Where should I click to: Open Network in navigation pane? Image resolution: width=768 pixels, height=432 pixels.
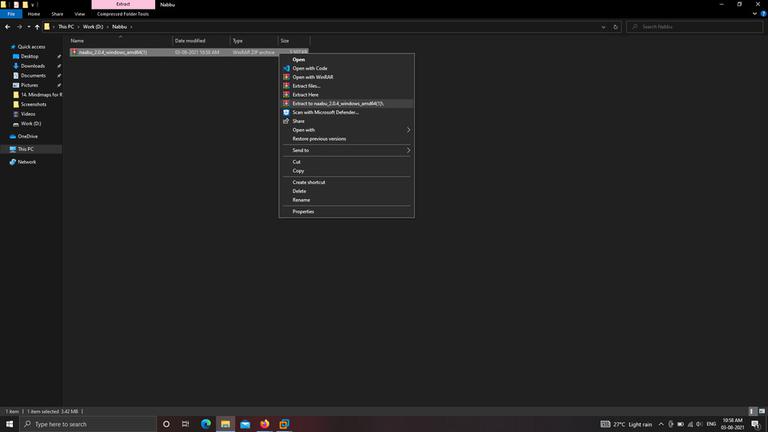click(26, 162)
